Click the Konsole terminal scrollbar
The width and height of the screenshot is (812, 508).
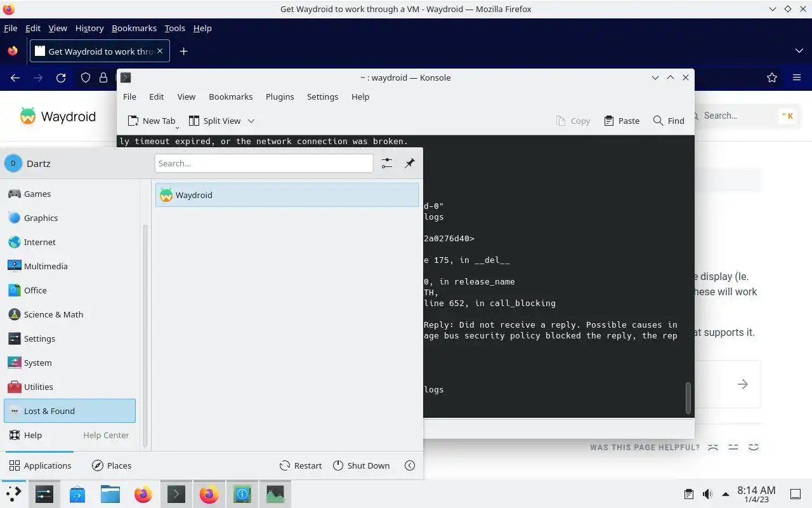[688, 398]
